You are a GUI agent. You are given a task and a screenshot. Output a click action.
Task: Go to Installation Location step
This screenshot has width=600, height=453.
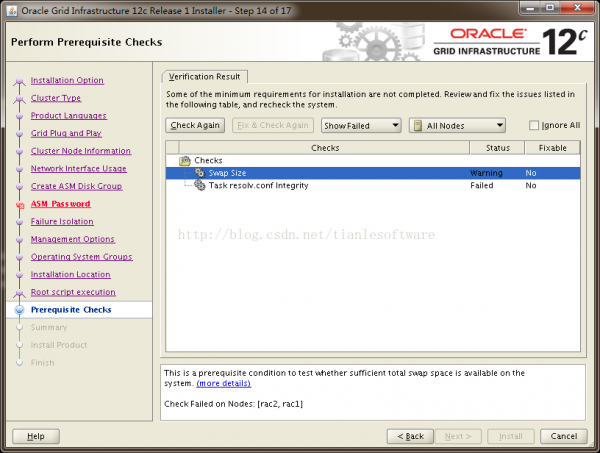point(70,274)
